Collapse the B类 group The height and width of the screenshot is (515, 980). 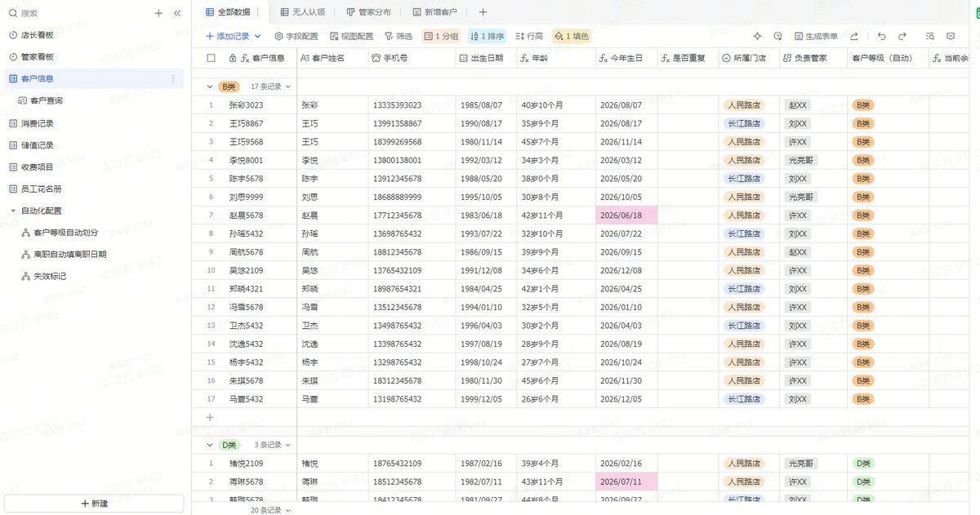[210, 87]
